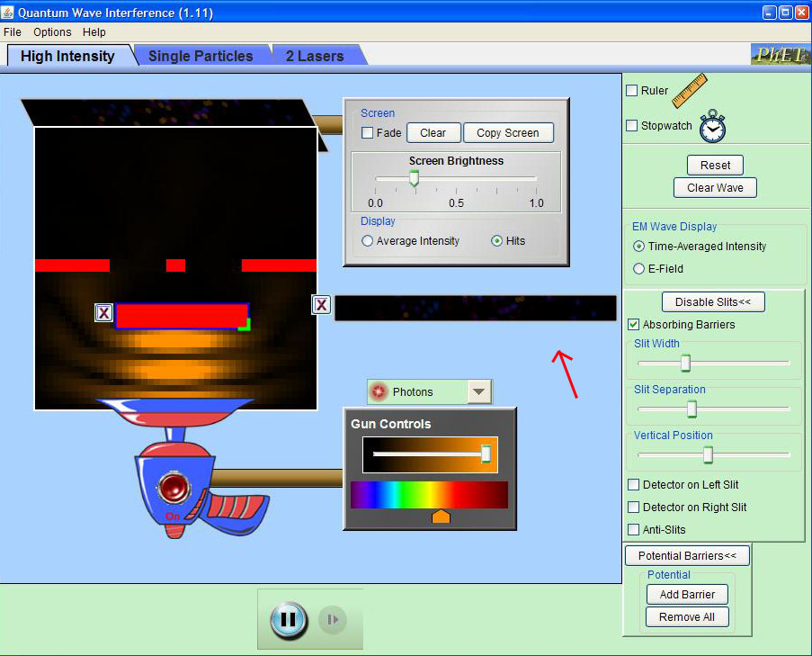
Task: Open the File menu
Action: tap(13, 32)
